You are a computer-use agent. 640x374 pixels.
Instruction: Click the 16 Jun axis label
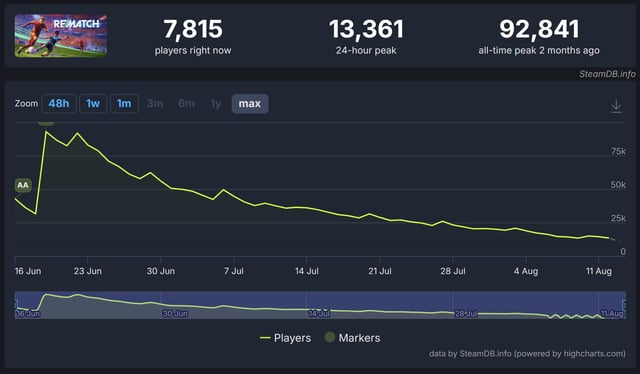[x=28, y=271]
